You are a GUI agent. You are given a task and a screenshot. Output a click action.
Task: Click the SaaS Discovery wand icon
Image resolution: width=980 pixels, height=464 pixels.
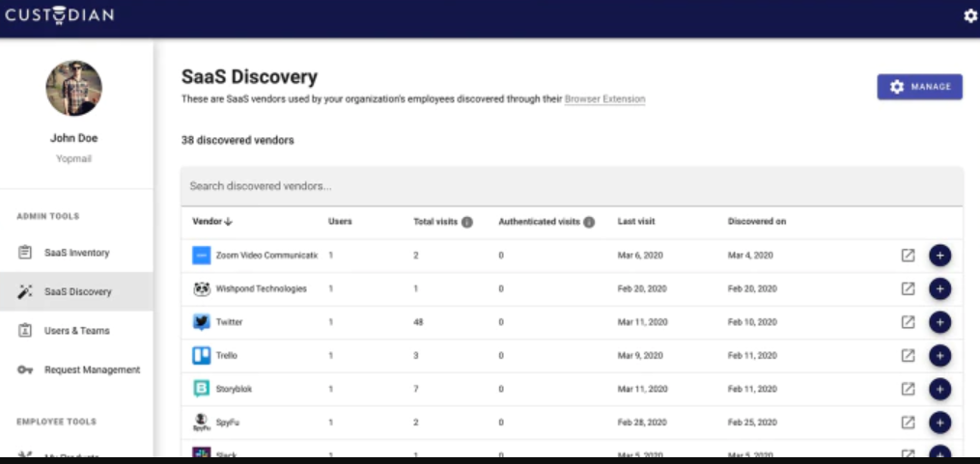[x=24, y=291]
